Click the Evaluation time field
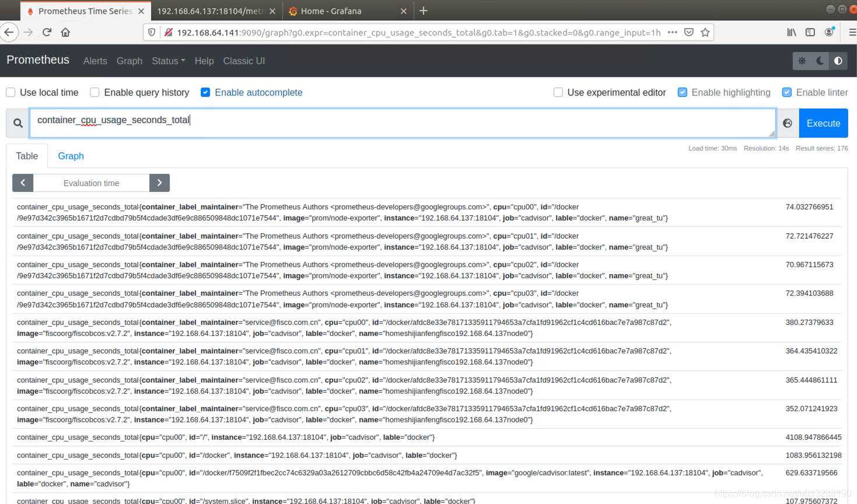The image size is (857, 504). point(91,183)
